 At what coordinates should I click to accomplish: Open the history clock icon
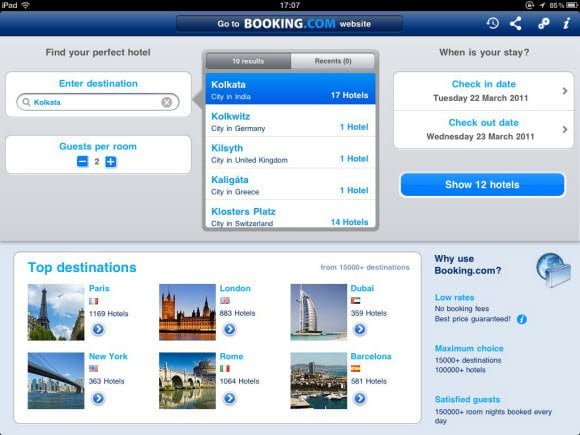(492, 23)
